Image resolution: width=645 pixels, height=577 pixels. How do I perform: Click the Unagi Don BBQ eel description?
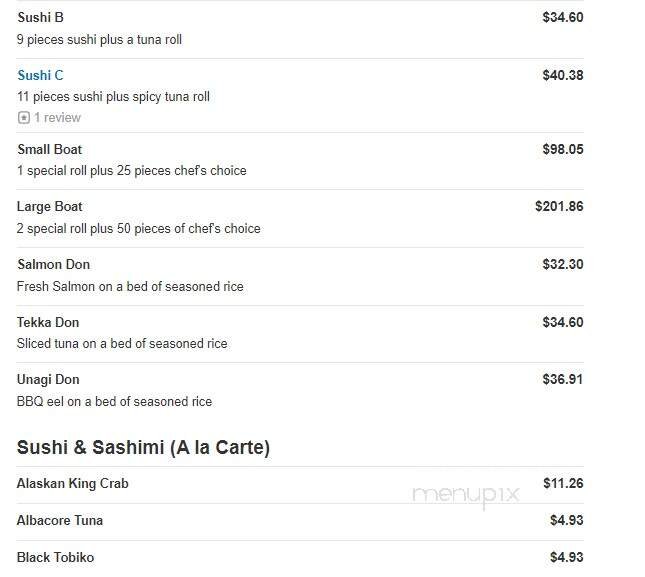click(114, 402)
